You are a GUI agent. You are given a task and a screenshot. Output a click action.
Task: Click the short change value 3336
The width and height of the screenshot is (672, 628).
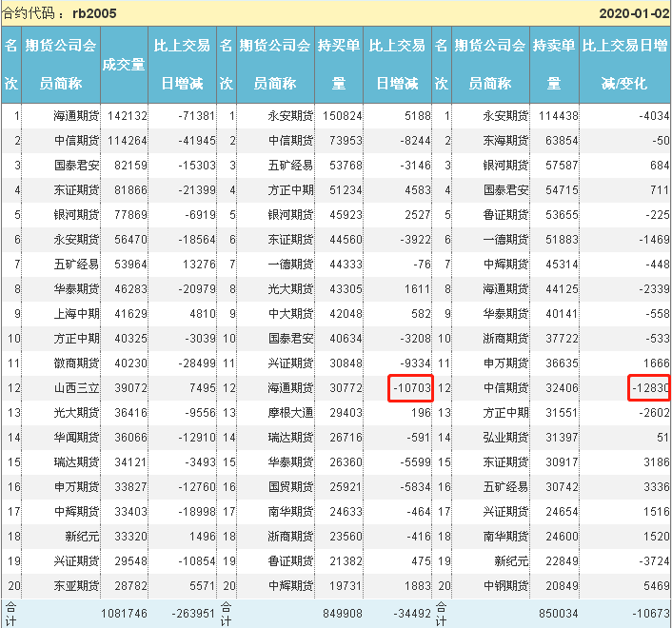(656, 487)
